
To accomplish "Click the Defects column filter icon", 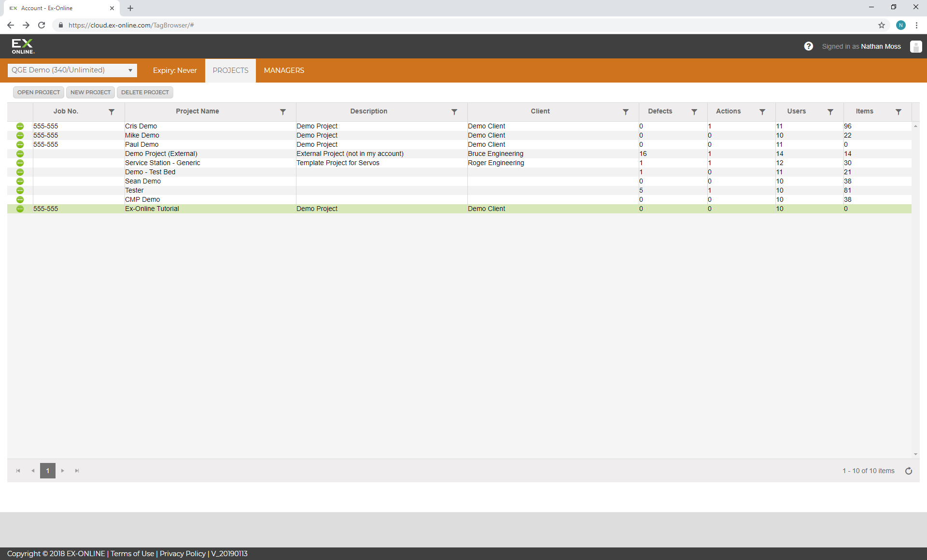I will pos(694,112).
